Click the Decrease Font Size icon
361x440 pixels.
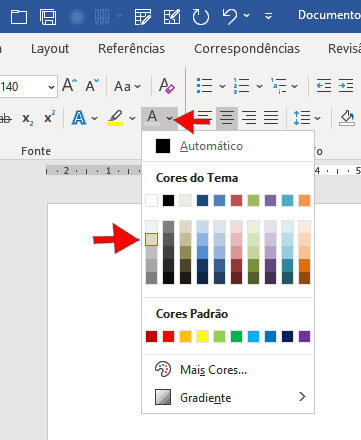coord(92,85)
